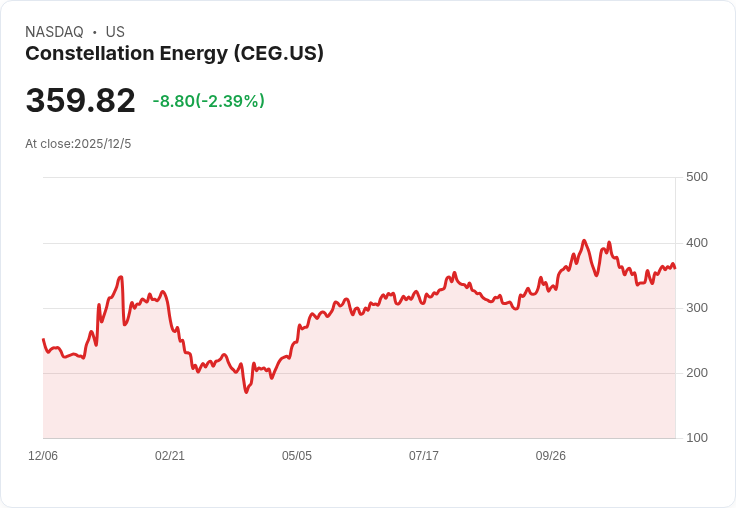The image size is (736, 508).
Task: Select the 05/05 date on x-axis
Action: pos(297,456)
